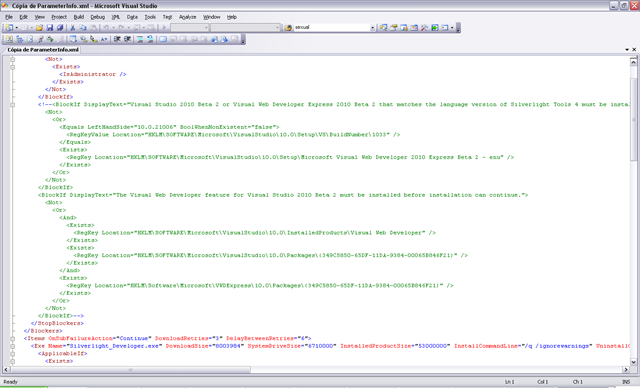Open the Window menu
The height and width of the screenshot is (388, 640).
click(211, 17)
